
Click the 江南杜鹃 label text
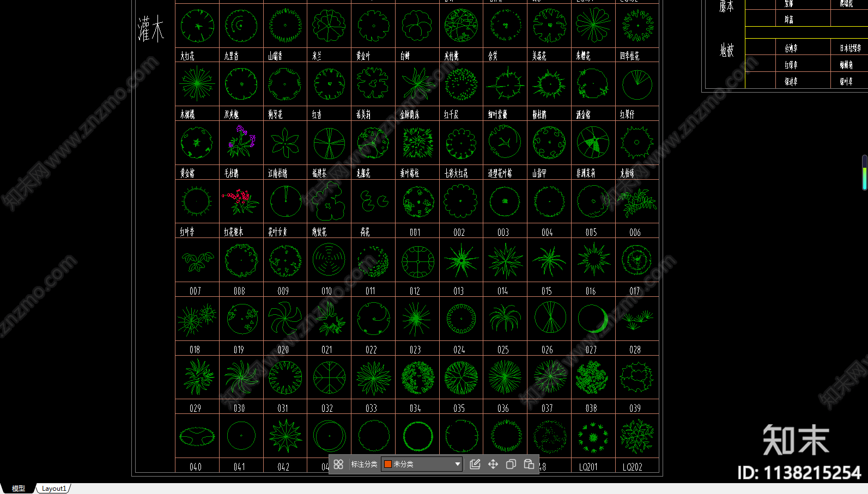point(278,173)
